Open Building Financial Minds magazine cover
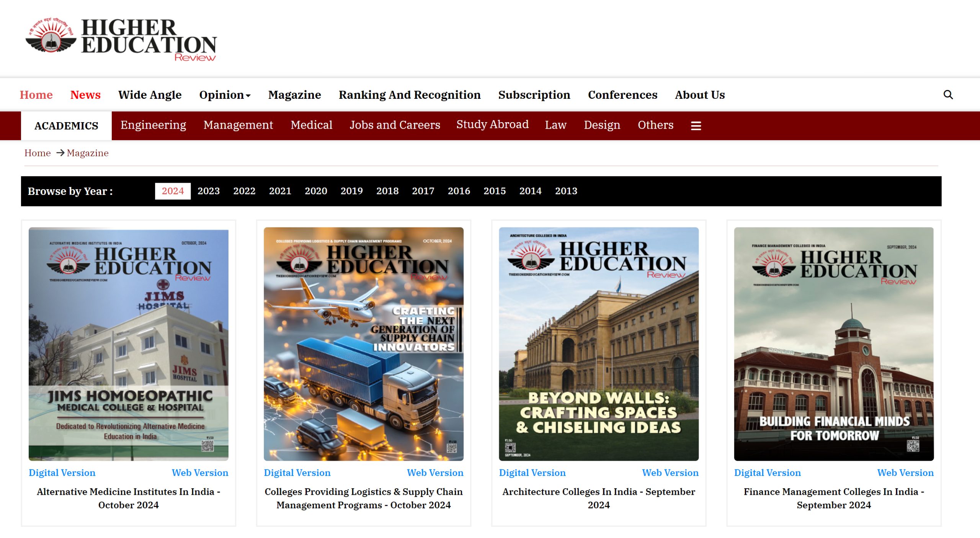The image size is (980, 538). pyautogui.click(x=834, y=344)
